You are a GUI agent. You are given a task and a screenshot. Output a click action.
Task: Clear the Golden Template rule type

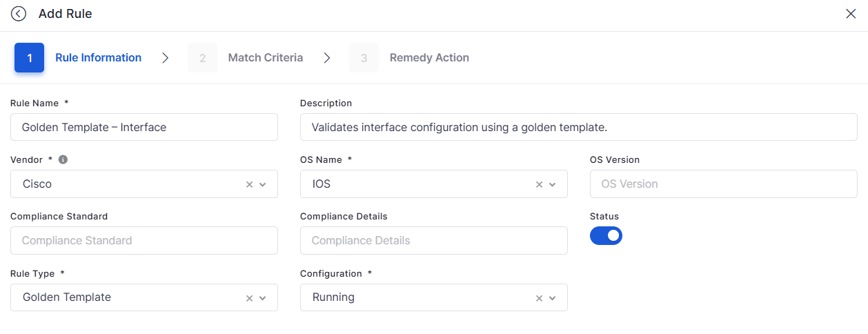pos(250,298)
